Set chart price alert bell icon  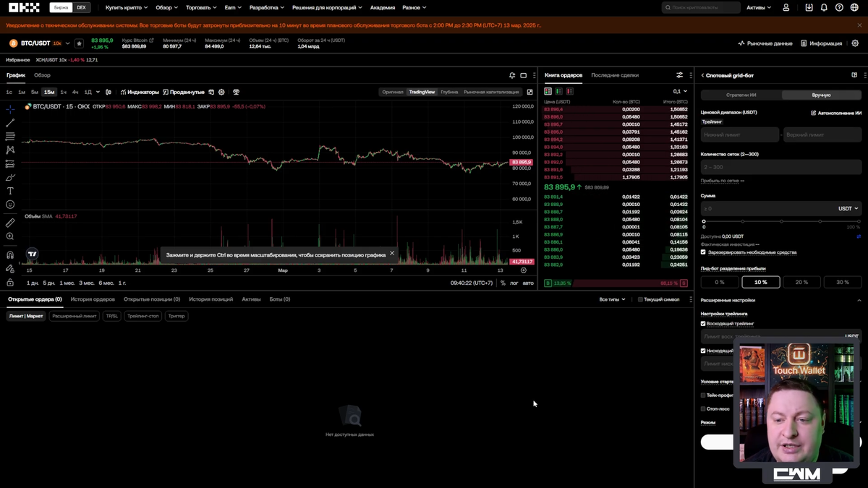pyautogui.click(x=512, y=75)
